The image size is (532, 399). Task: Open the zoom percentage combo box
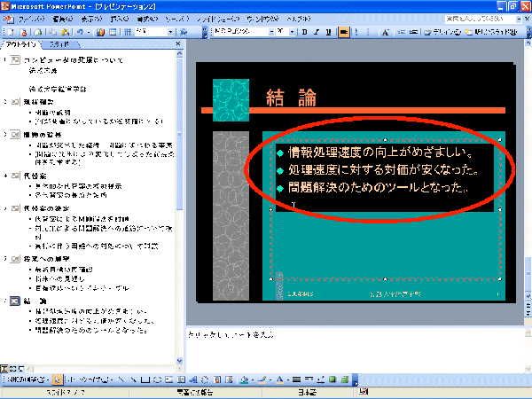coord(154,32)
